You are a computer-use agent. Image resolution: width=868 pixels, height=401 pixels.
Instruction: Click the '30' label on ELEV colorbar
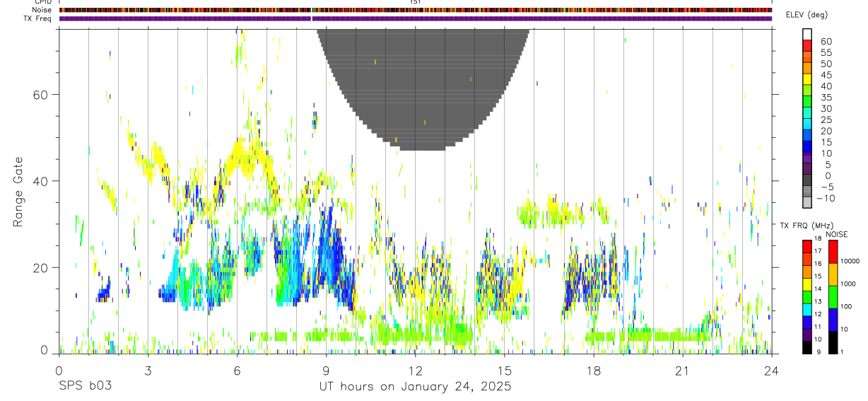click(x=826, y=108)
